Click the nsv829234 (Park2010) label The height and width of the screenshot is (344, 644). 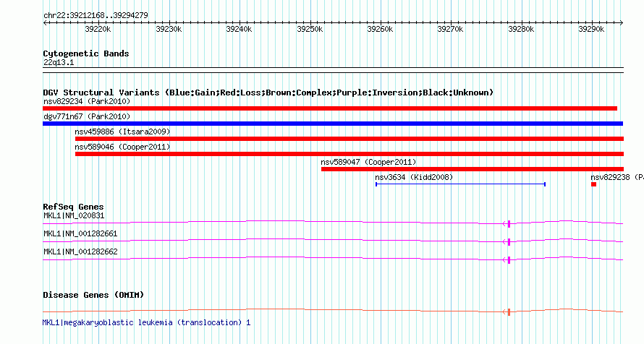point(87,101)
